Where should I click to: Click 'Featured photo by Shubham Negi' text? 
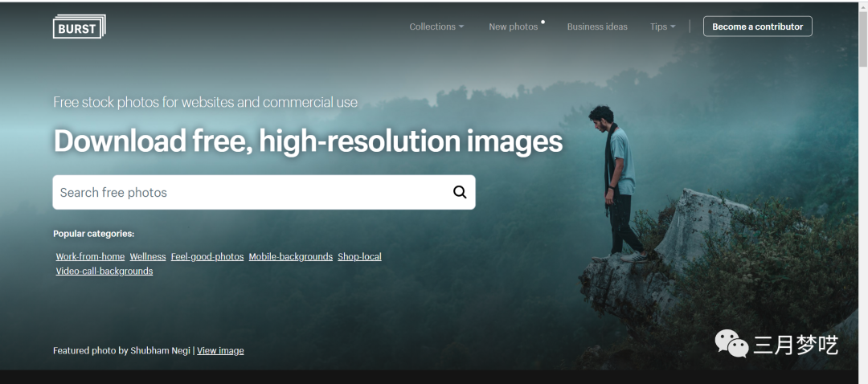[x=122, y=351]
